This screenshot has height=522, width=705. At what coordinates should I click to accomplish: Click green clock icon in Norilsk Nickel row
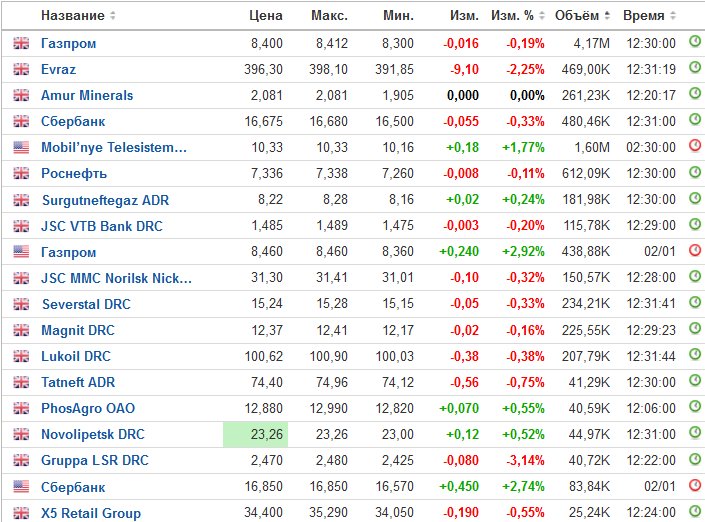tap(695, 276)
